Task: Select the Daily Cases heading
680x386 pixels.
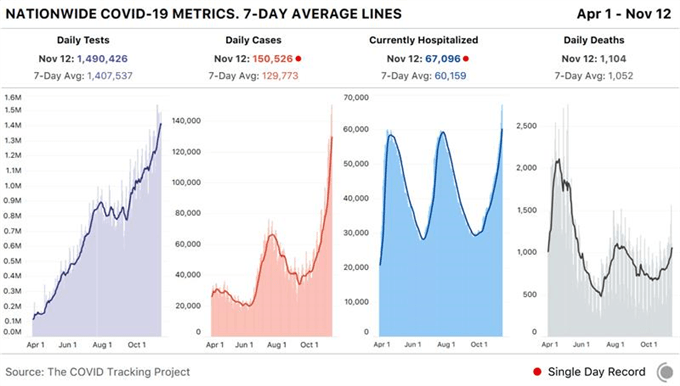Action: 253,40
